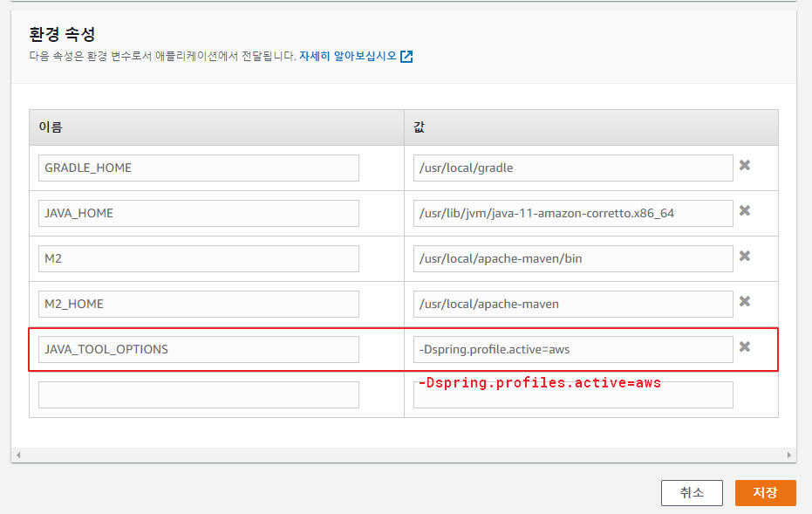Delete the JAVA_HOME environment property
This screenshot has height=514, width=812.
coord(745,211)
